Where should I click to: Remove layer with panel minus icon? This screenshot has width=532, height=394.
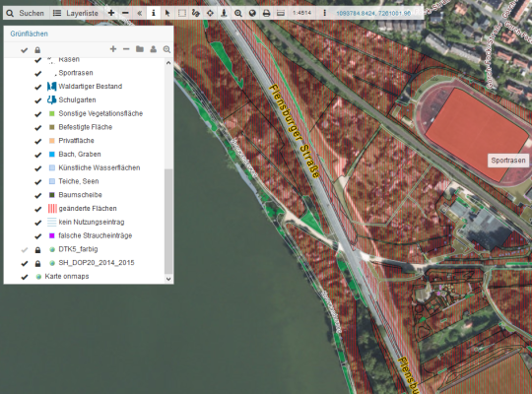126,49
